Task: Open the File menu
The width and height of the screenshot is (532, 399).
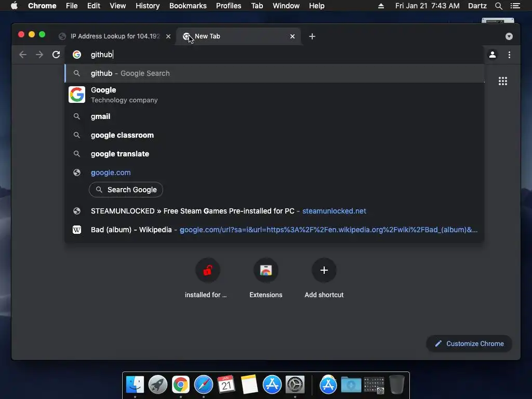Action: (x=72, y=6)
